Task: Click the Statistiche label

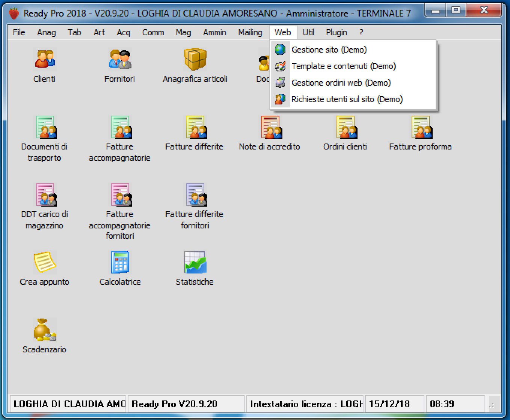Action: pos(195,282)
